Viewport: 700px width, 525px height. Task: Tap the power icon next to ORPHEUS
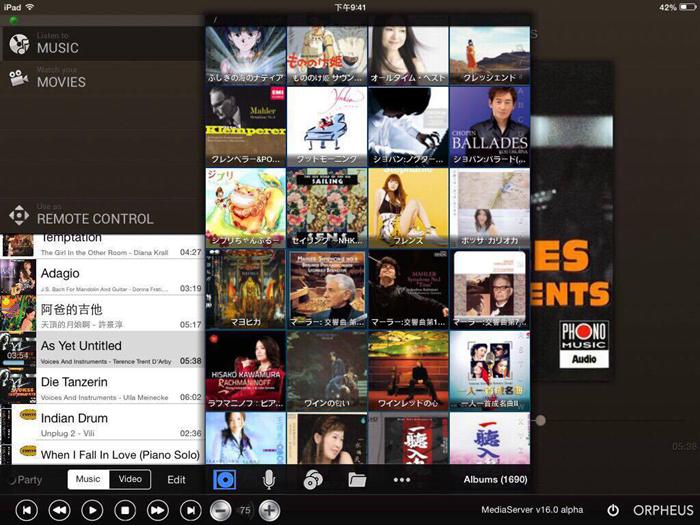pos(613,510)
